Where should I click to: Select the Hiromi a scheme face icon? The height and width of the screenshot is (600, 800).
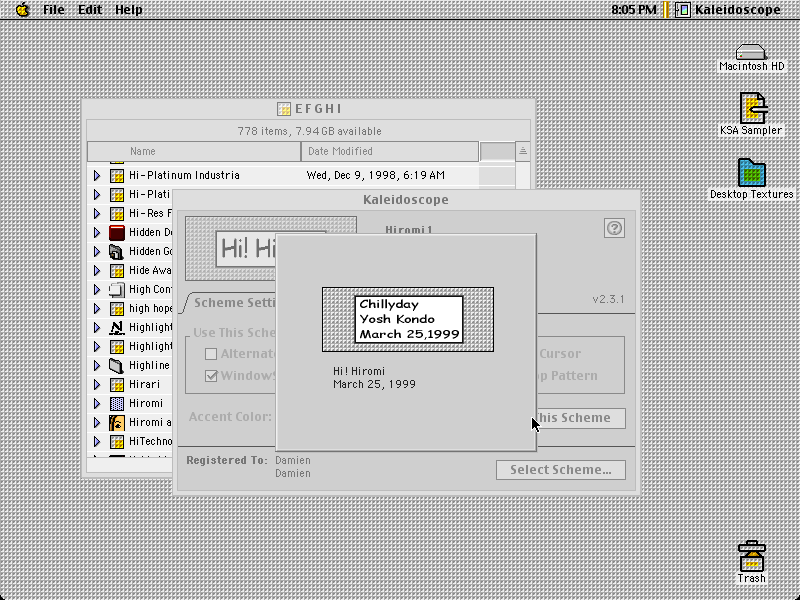point(117,422)
